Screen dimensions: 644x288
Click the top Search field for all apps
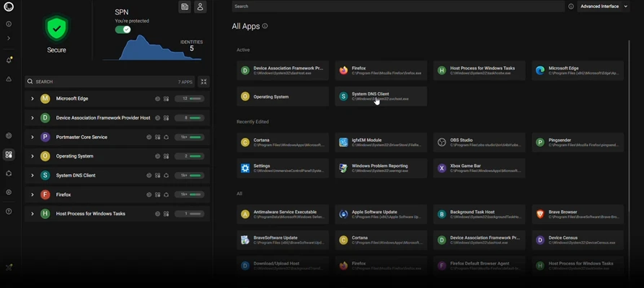[398, 6]
